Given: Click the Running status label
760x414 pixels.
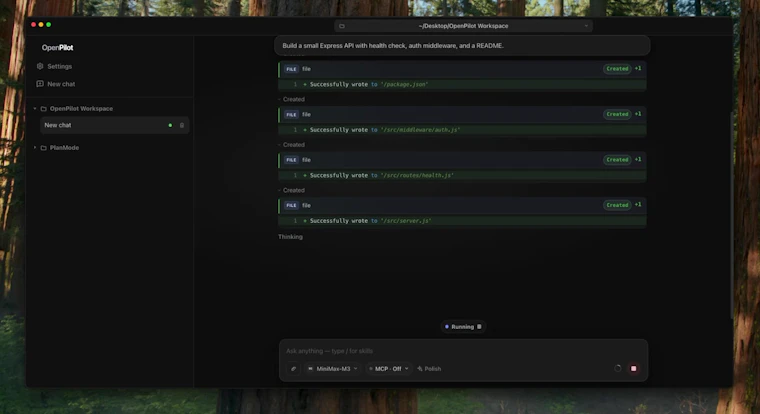Looking at the screenshot, I should tap(462, 327).
